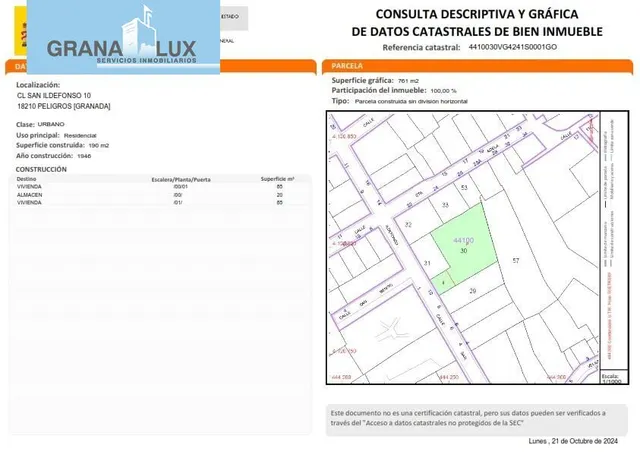Click parcel number 57 on the map

tap(516, 261)
